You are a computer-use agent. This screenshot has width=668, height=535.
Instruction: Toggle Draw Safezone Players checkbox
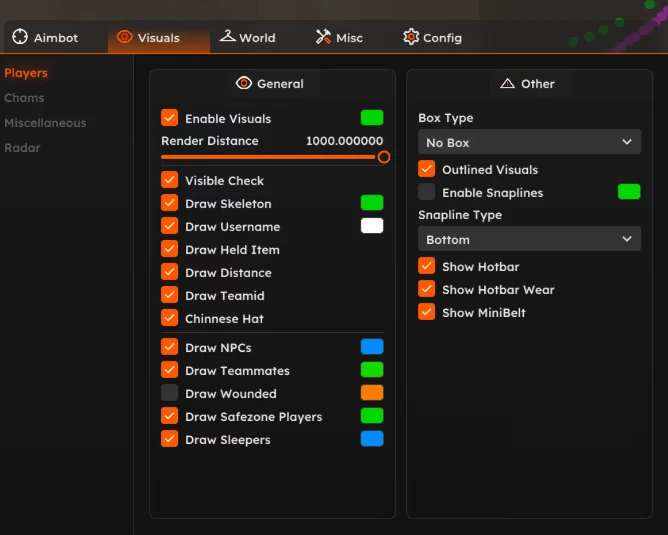coord(170,416)
